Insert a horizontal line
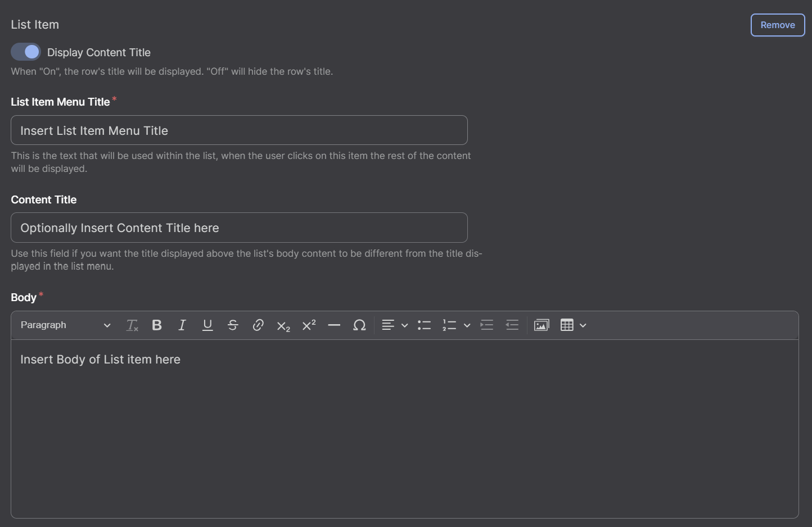 (334, 325)
